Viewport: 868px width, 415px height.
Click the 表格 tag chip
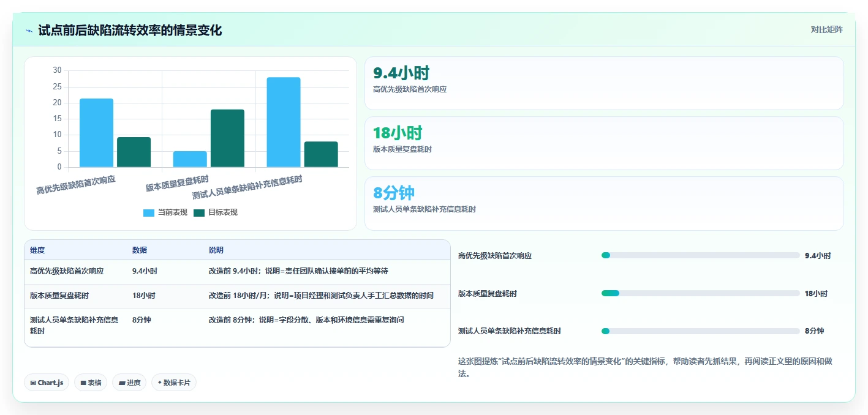coord(91,383)
